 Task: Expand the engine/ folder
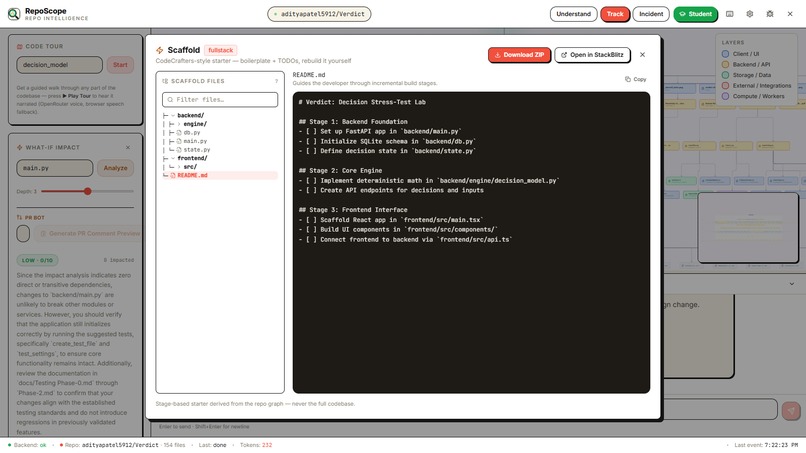[x=179, y=124]
